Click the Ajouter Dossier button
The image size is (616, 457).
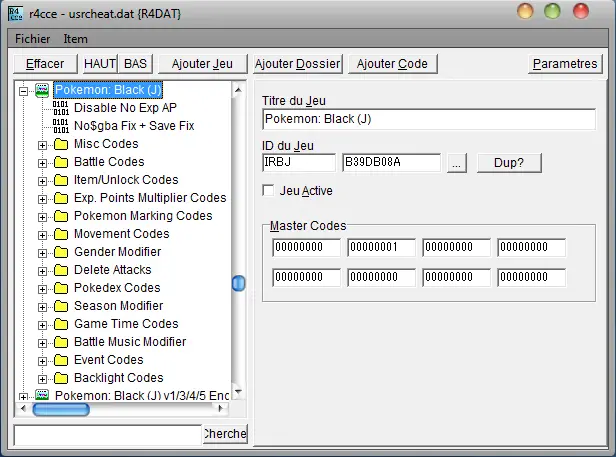coord(297,64)
